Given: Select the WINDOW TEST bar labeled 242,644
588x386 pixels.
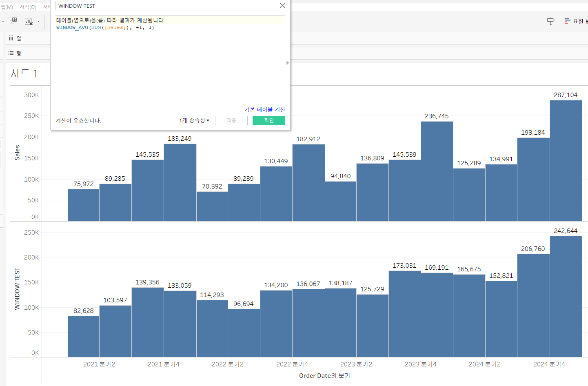Looking at the screenshot, I should 566,297.
